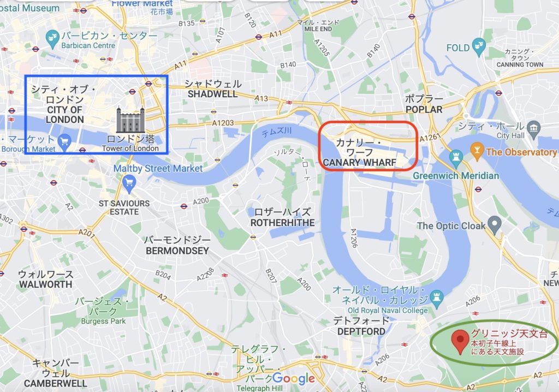559x392 pixels.
Task: Select the City Hall museum icon
Action: pos(534,130)
